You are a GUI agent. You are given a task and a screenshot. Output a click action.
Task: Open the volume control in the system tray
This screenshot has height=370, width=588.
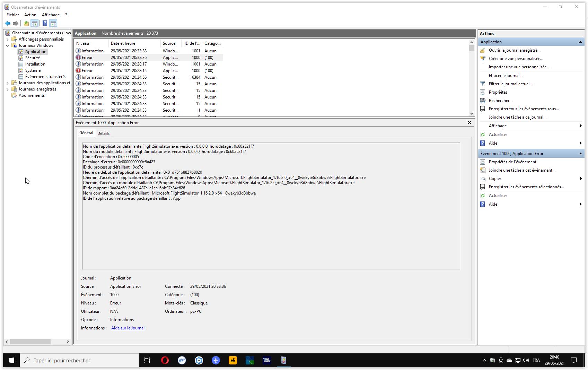tap(526, 360)
